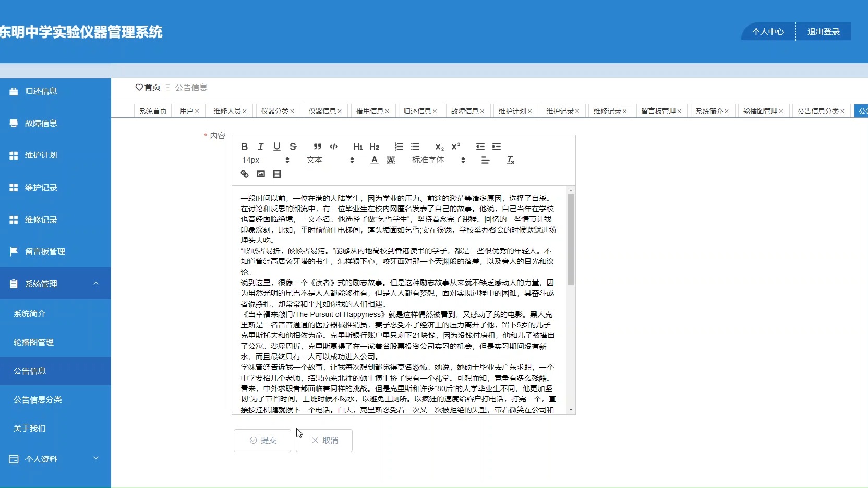
Task: Open the 标准字体 font family dropdown
Action: pyautogui.click(x=438, y=160)
